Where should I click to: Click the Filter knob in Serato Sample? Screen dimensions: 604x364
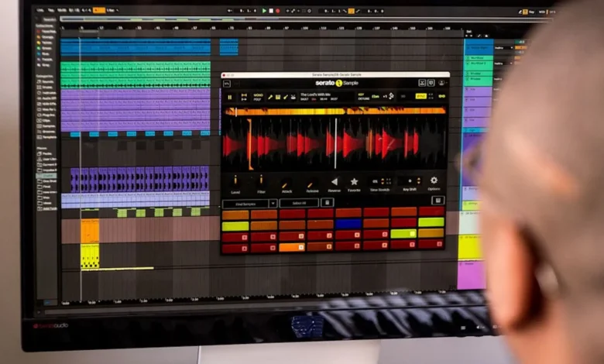(261, 180)
